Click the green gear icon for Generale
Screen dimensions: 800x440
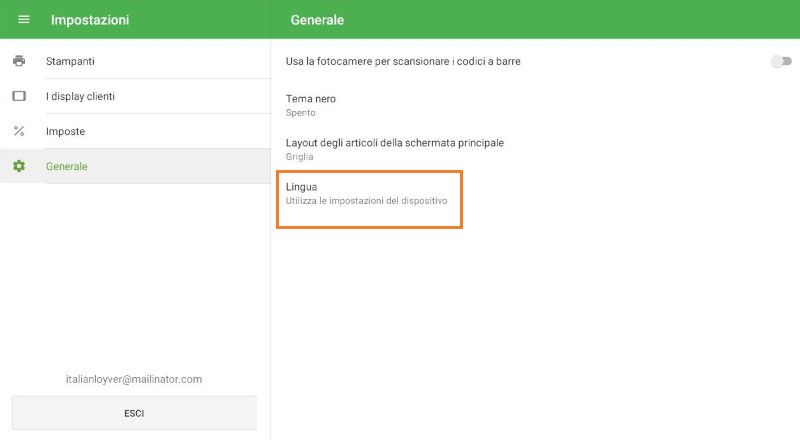[19, 166]
